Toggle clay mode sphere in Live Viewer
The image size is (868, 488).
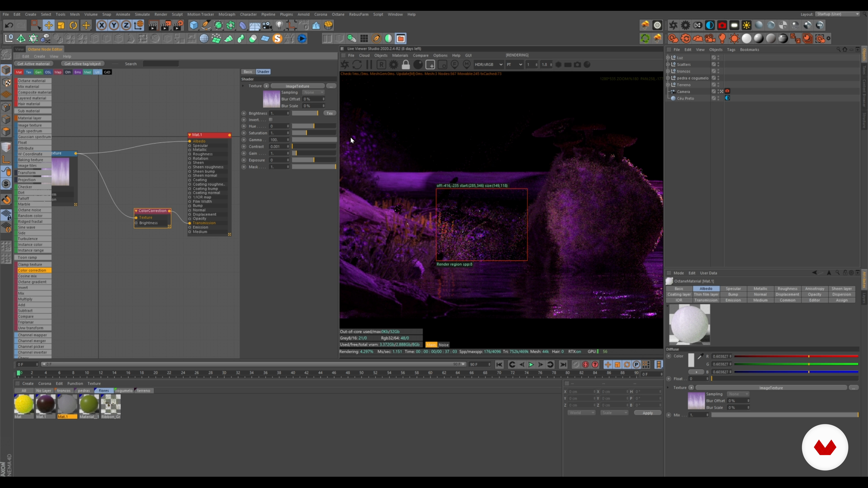[418, 65]
